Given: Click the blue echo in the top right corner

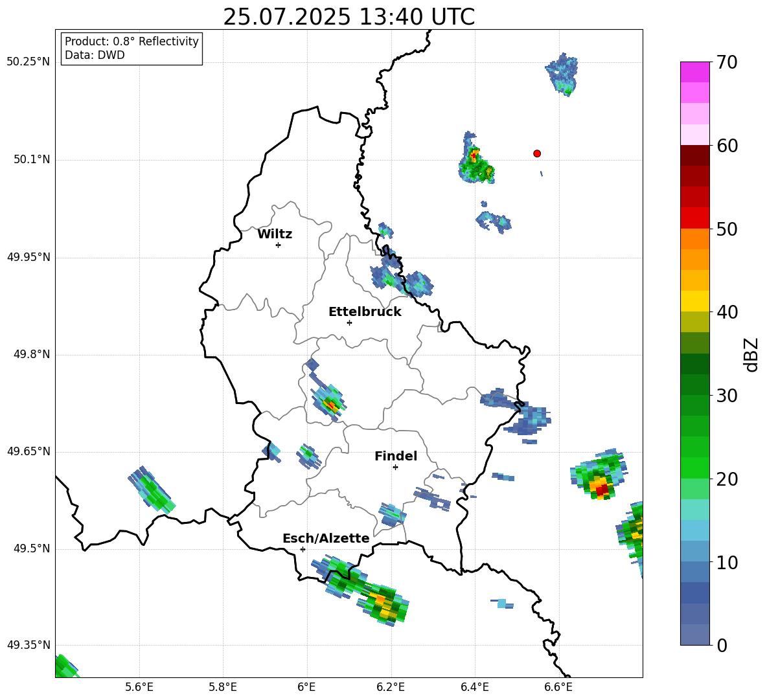Looking at the screenshot, I should tap(562, 74).
